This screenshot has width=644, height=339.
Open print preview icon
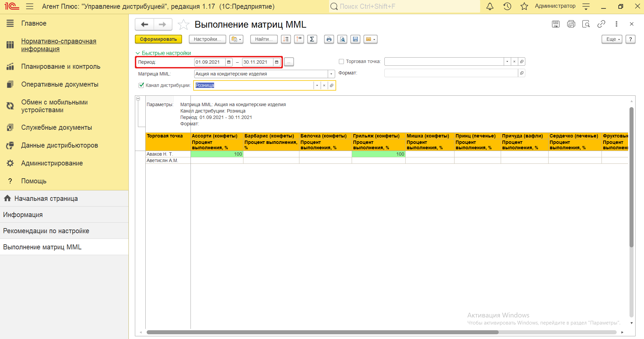(x=342, y=39)
